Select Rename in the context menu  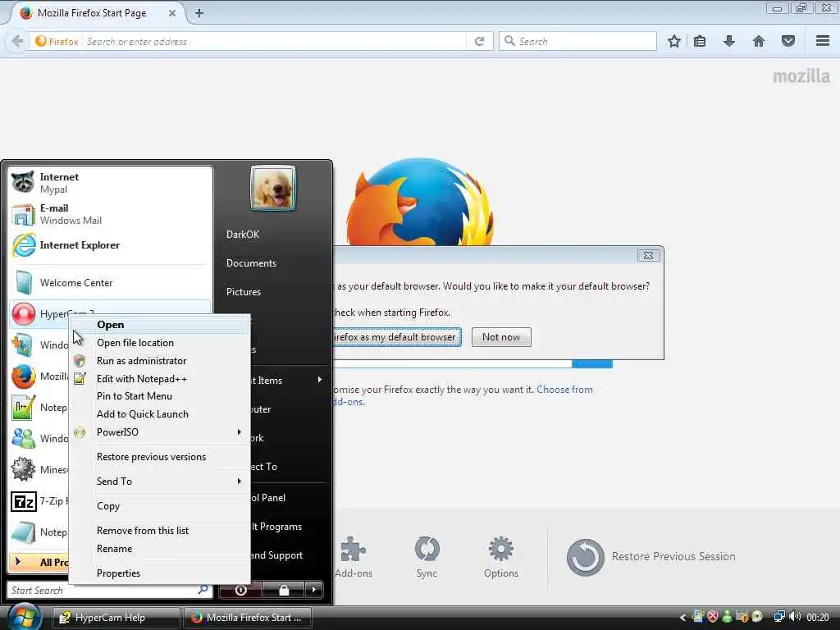click(160, 549)
